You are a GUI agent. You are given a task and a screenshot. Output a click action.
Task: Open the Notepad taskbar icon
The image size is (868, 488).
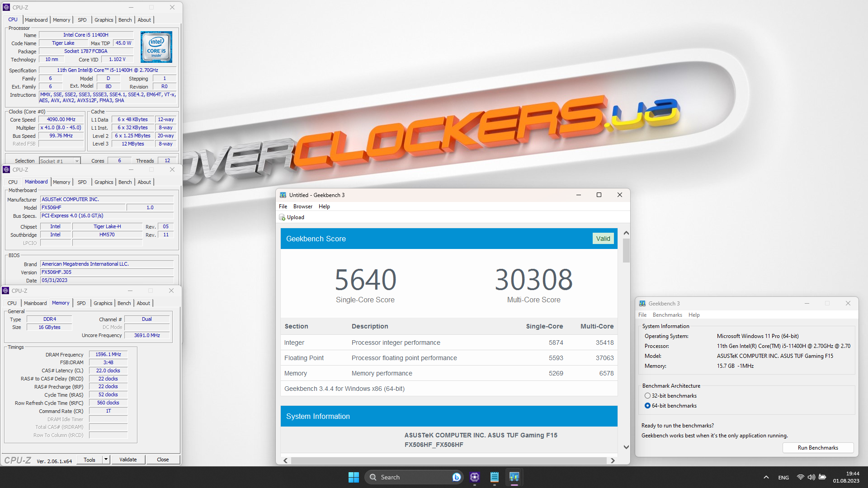tap(494, 477)
